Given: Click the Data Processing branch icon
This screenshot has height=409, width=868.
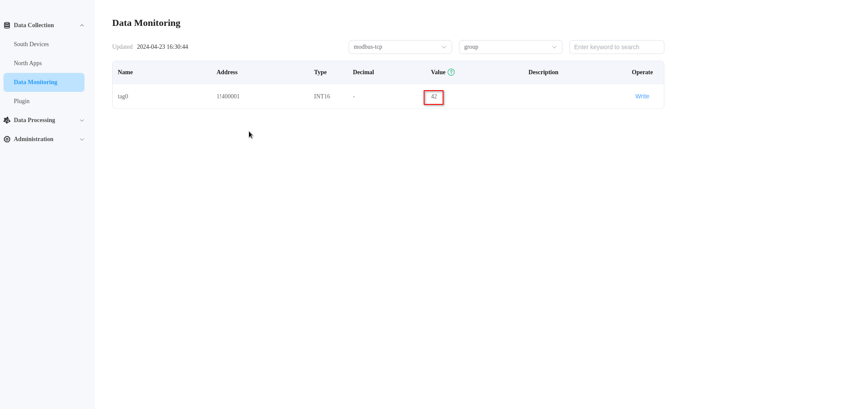Looking at the screenshot, I should point(6,120).
